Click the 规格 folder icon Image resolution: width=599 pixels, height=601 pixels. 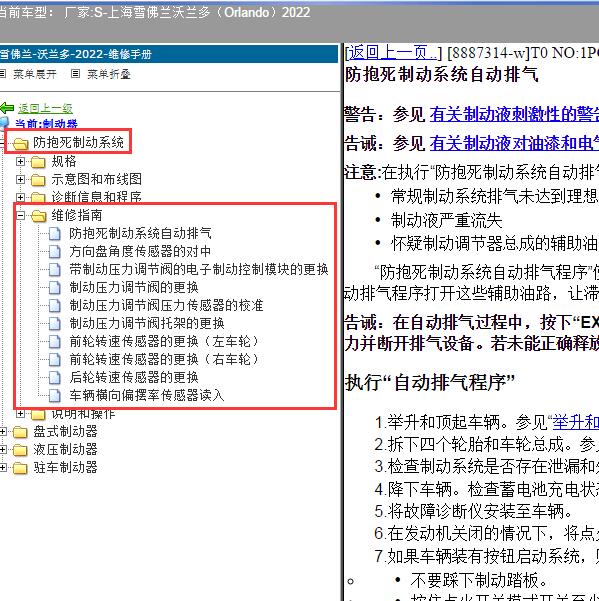pyautogui.click(x=38, y=162)
